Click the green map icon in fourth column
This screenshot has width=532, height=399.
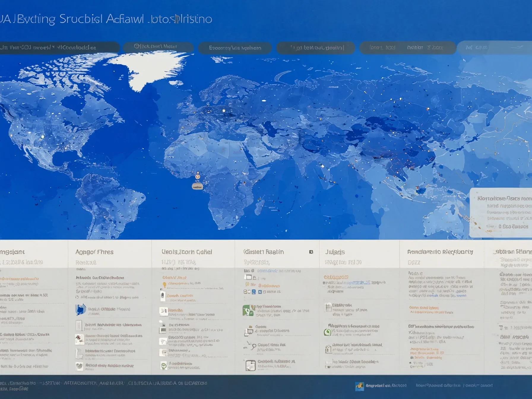[248, 310]
